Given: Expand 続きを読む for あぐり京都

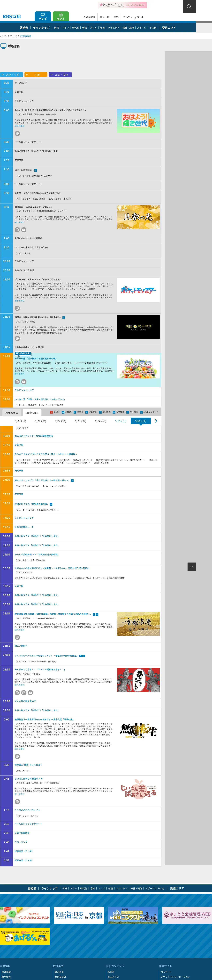Looking at the screenshot, I should point(19,374).
